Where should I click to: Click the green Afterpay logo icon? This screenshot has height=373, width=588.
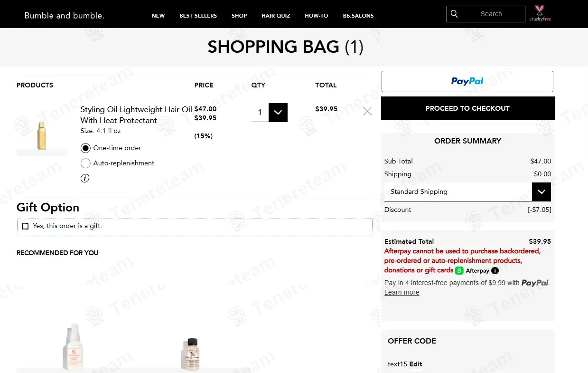point(459,271)
